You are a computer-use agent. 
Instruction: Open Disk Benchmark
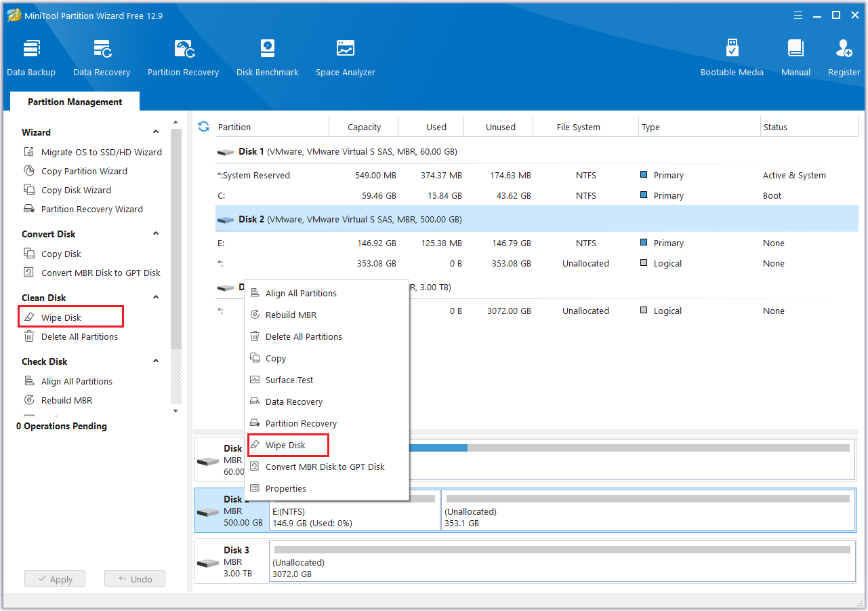pyautogui.click(x=268, y=58)
